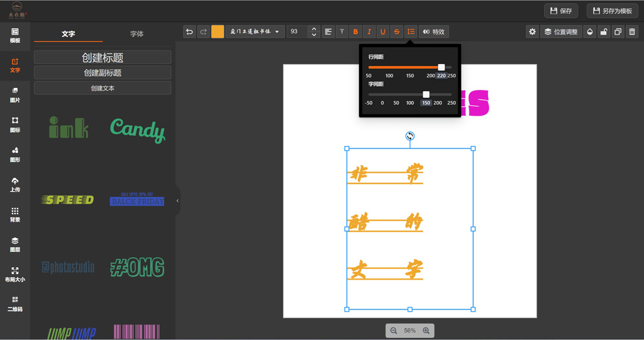Open the 图片 images panel
The width and height of the screenshot is (644, 340).
click(x=15, y=96)
